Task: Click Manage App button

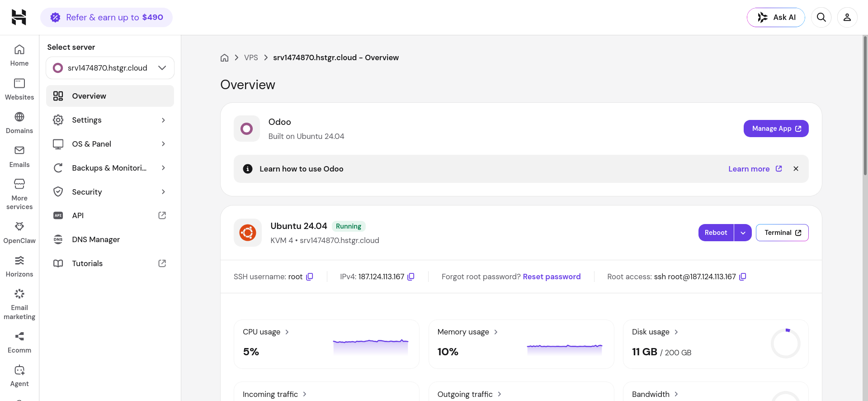Action: (776, 129)
